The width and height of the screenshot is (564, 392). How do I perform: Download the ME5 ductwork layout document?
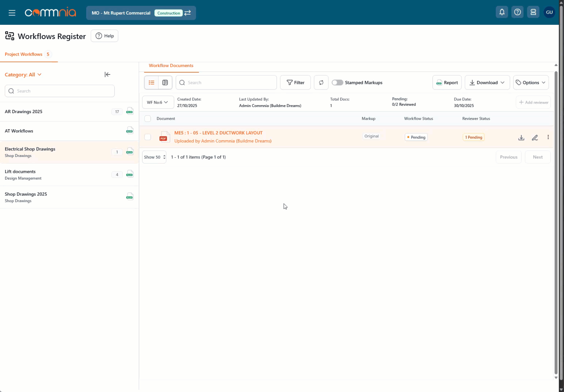tap(521, 138)
